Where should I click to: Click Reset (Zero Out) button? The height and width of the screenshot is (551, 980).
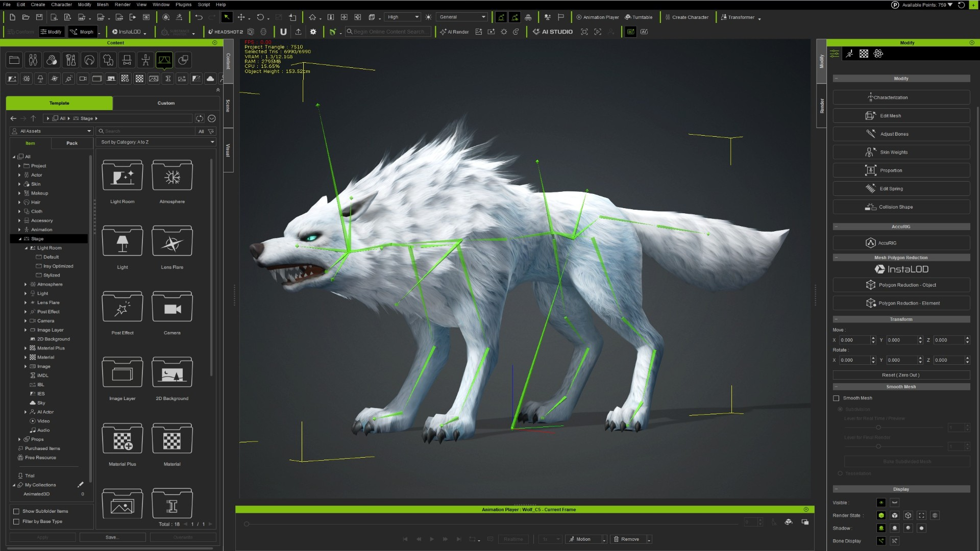(901, 375)
